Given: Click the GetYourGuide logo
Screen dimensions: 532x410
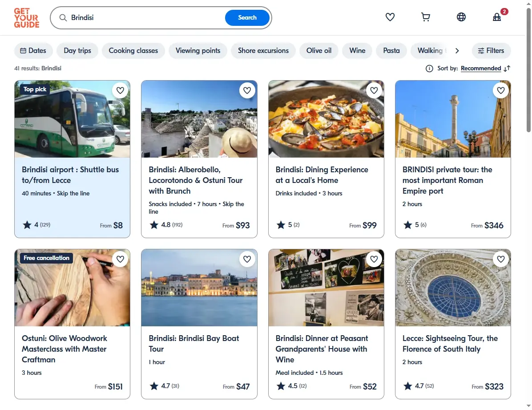Looking at the screenshot, I should point(26,18).
